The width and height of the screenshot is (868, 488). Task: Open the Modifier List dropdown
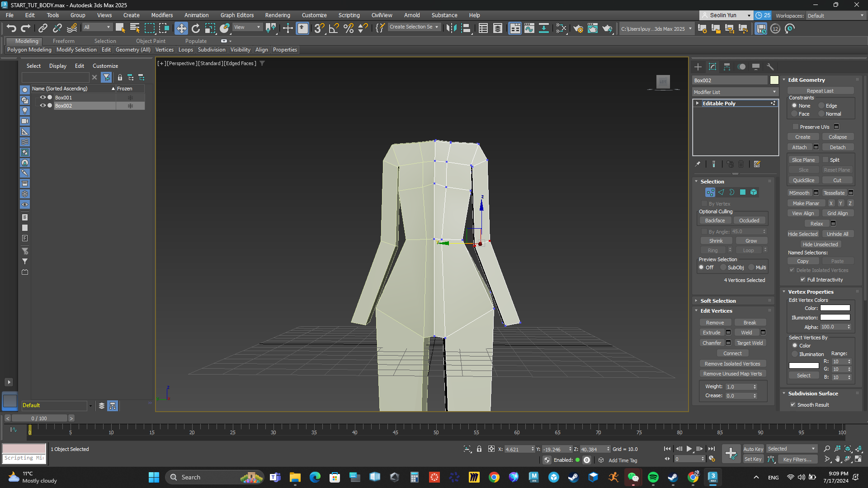coord(735,92)
